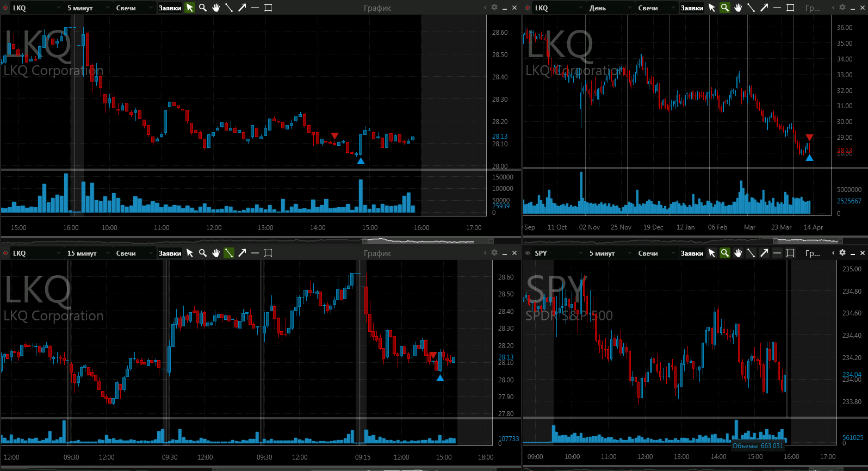Toggle the red link dot of the LKQ 15-minute chart
The image size is (868, 471).
(5, 253)
